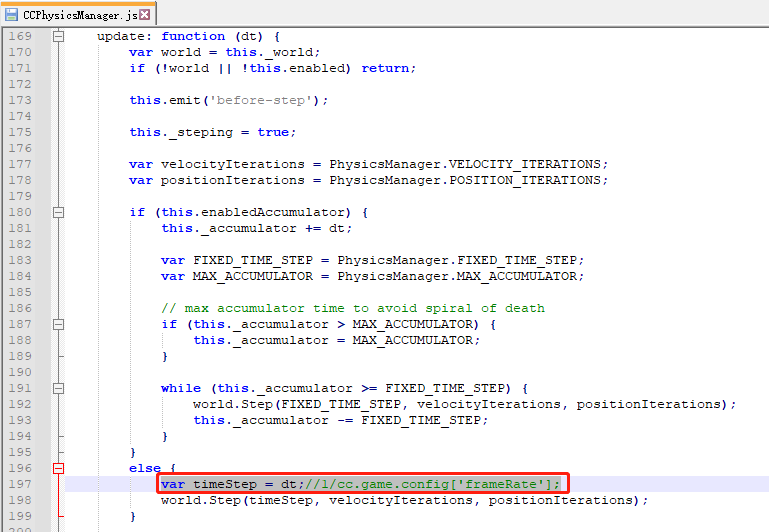Click line number 197 in the margin
The width and height of the screenshot is (769, 532).
(x=20, y=484)
